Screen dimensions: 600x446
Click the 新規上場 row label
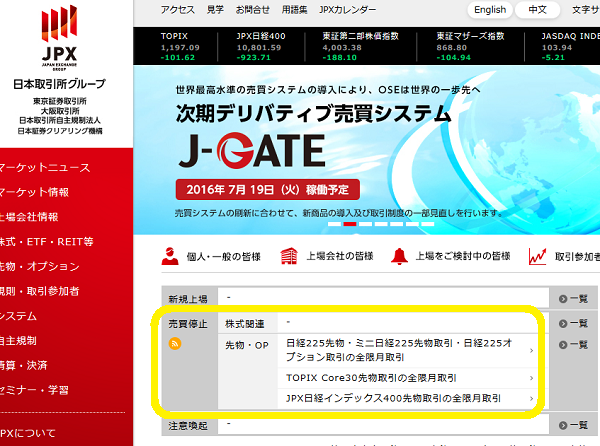[188, 299]
